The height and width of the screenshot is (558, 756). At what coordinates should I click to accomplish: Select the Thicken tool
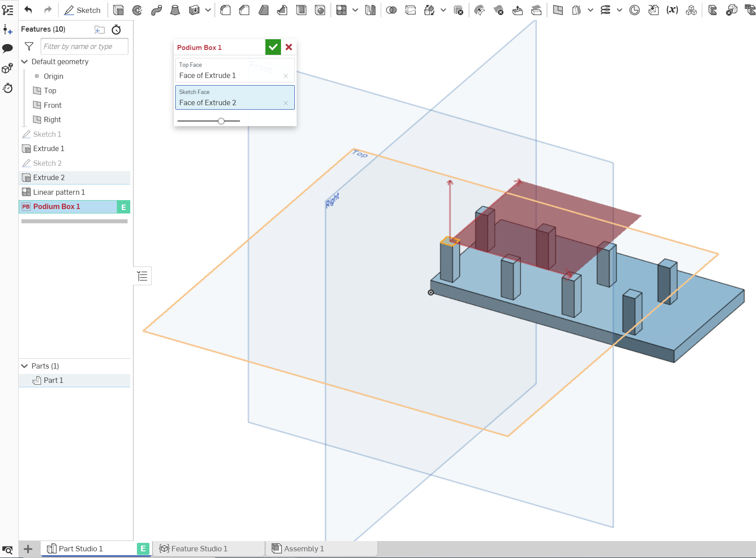pyautogui.click(x=194, y=10)
